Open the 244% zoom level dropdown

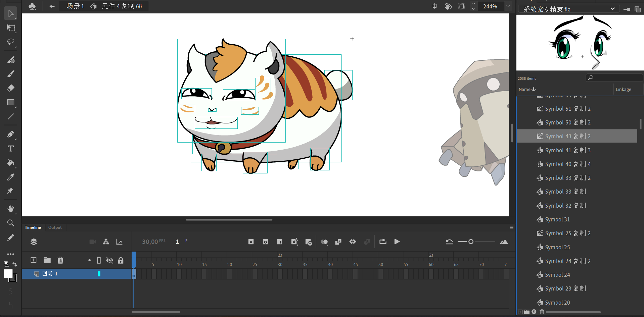tap(508, 6)
